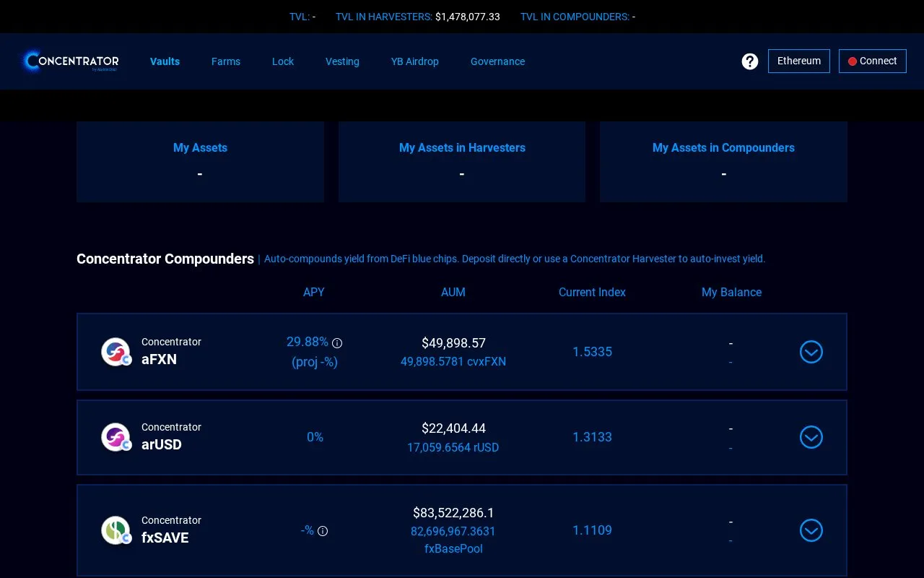Select the My Assets in Compounders card

[723, 162]
